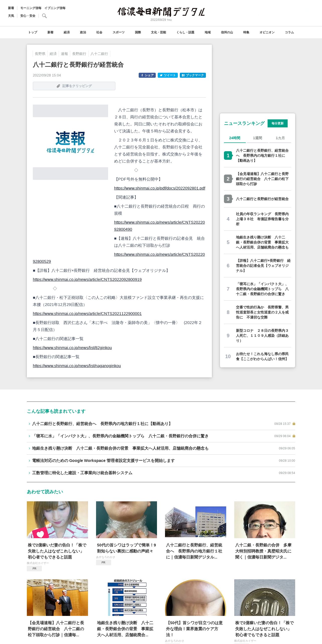This screenshot has width=322, height=644.
Task: Open the 82ginkou article list link
Action: [x=72, y=348]
